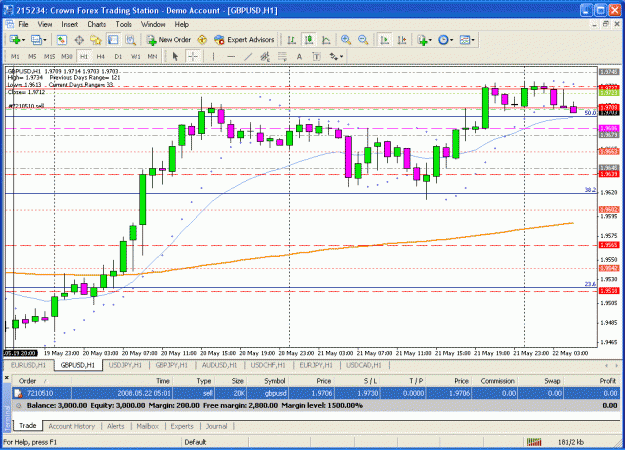
Task: Open the View menu
Action: coord(45,24)
